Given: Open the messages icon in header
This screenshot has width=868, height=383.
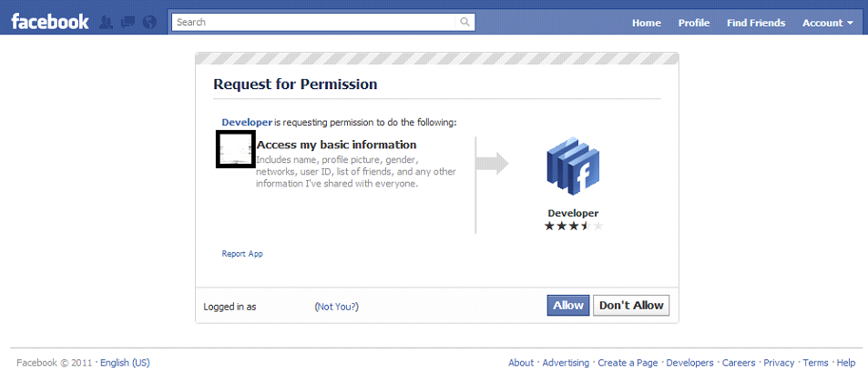Looking at the screenshot, I should [x=128, y=23].
